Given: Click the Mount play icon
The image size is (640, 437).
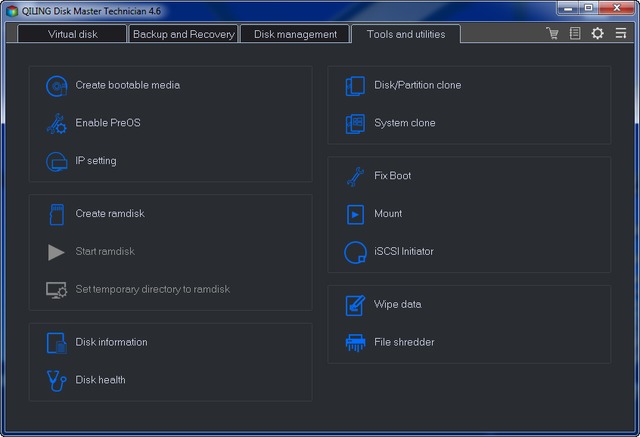Looking at the screenshot, I should pos(355,214).
